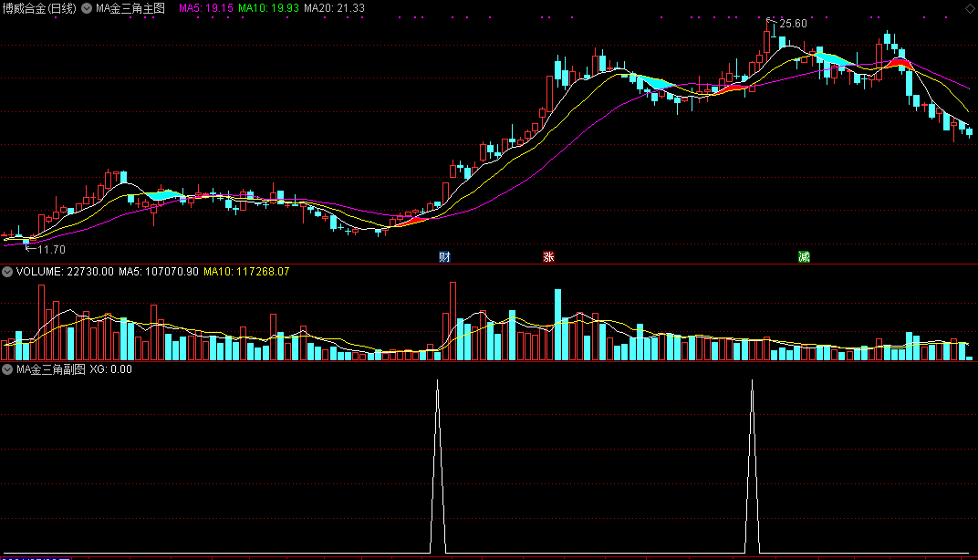Collapse the VOLUME panel arrow icon
978x560 pixels.
(7, 272)
